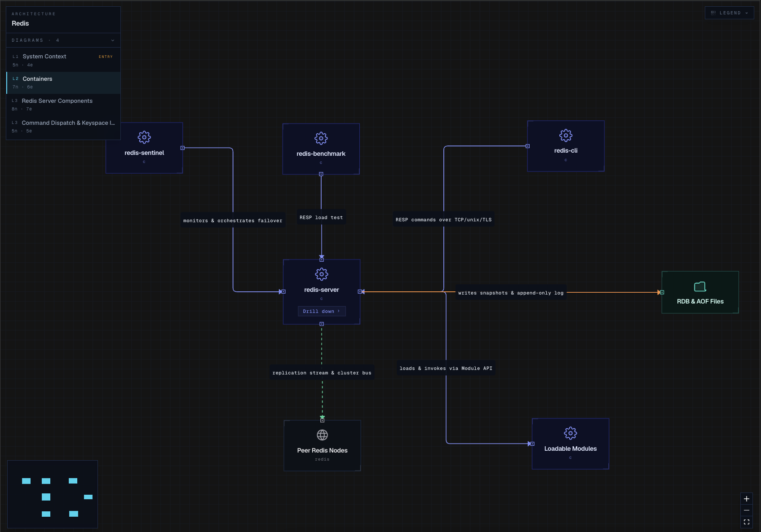Select the Loadable Modules label
The image size is (761, 532).
pyautogui.click(x=571, y=449)
